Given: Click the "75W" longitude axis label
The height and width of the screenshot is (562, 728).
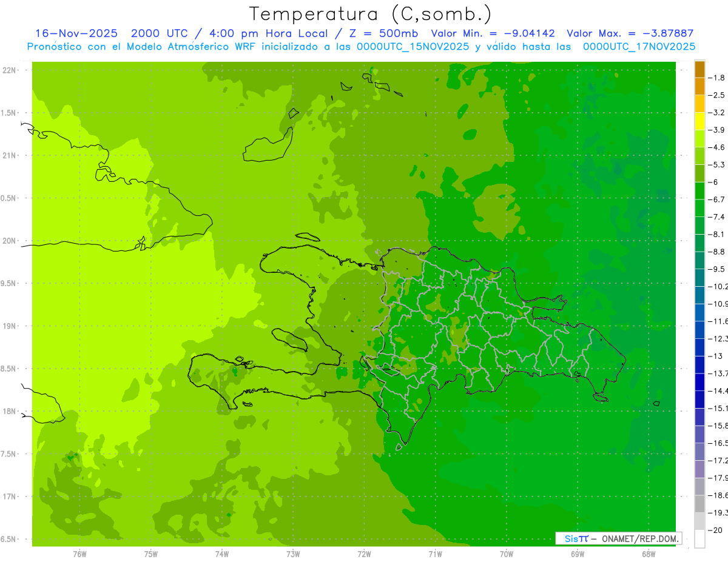Looking at the screenshot, I should [x=151, y=554].
